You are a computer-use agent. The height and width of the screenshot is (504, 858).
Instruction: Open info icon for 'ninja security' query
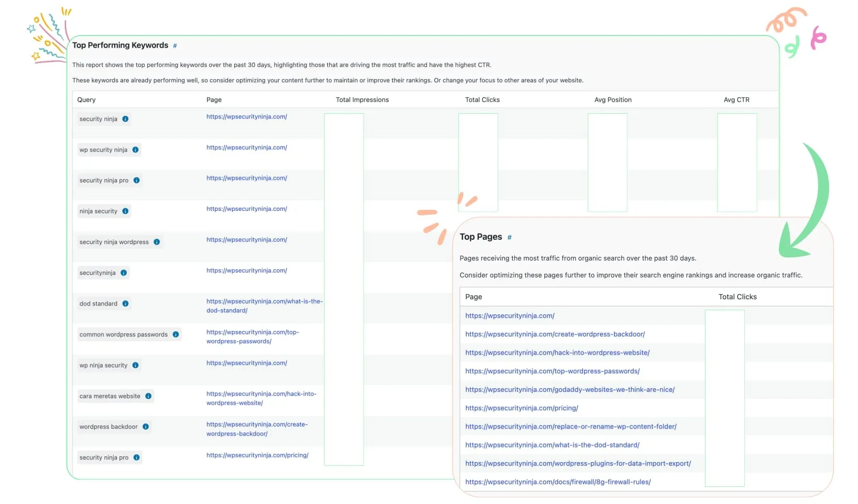tap(125, 211)
